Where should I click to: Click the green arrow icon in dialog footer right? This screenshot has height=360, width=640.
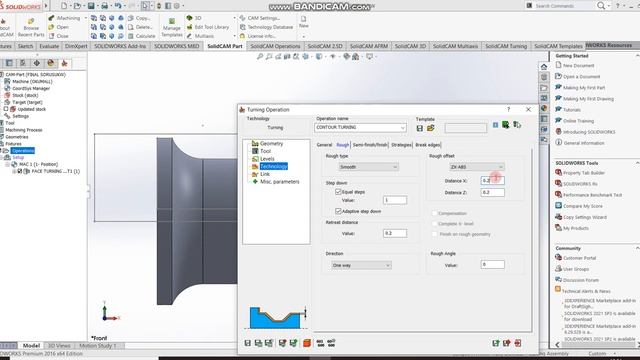click(496, 343)
